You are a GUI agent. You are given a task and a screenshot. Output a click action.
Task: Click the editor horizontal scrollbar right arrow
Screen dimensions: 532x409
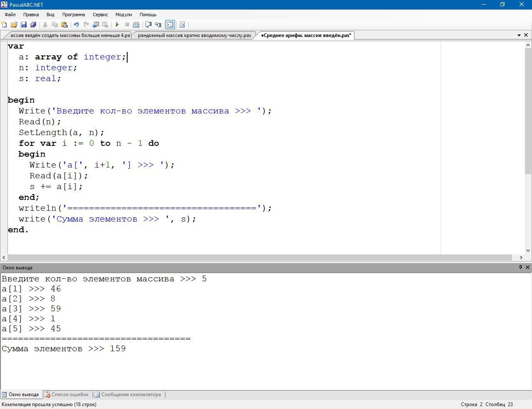[521, 257]
